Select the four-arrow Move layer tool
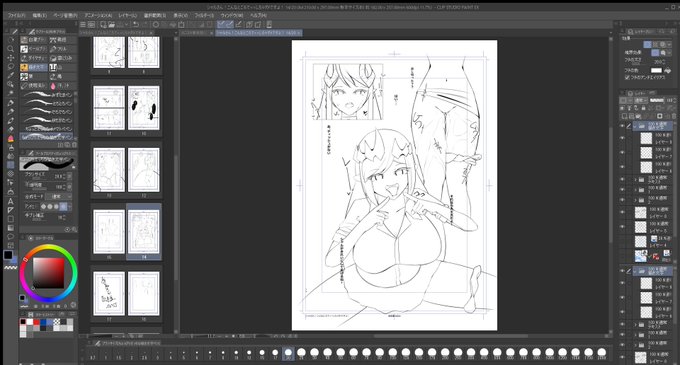This screenshot has width=680, height=365. [x=11, y=58]
